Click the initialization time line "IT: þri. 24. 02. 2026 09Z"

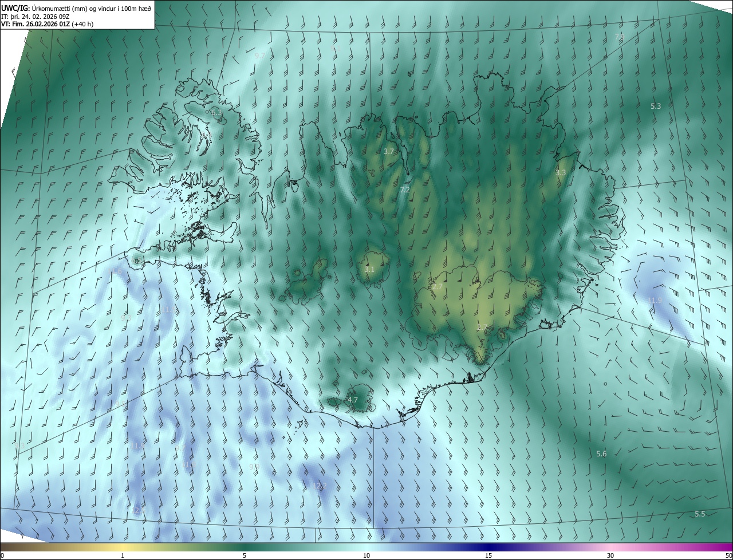pos(36,16)
